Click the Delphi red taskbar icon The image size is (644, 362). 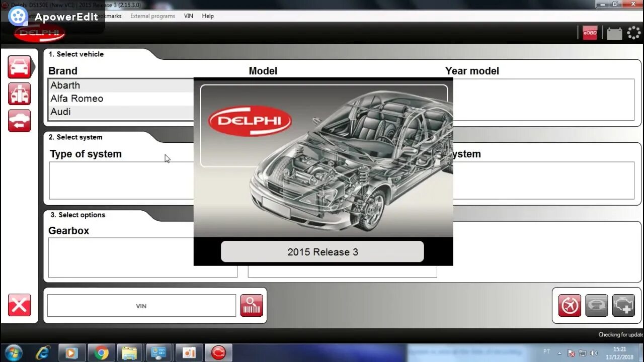click(x=218, y=353)
